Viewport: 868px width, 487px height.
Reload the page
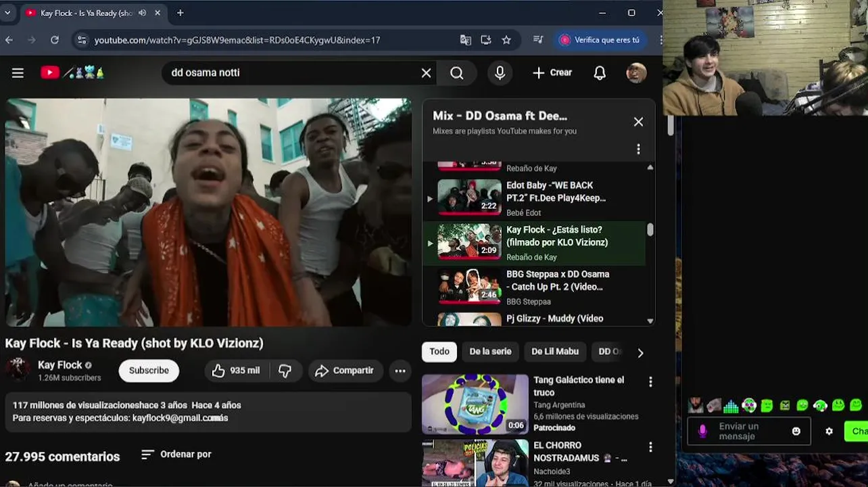[55, 40]
